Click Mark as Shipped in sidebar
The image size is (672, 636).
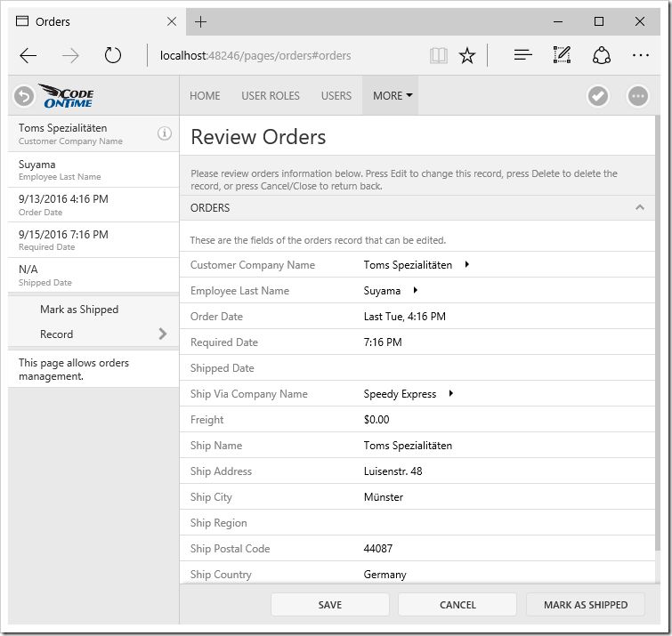pyautogui.click(x=79, y=310)
